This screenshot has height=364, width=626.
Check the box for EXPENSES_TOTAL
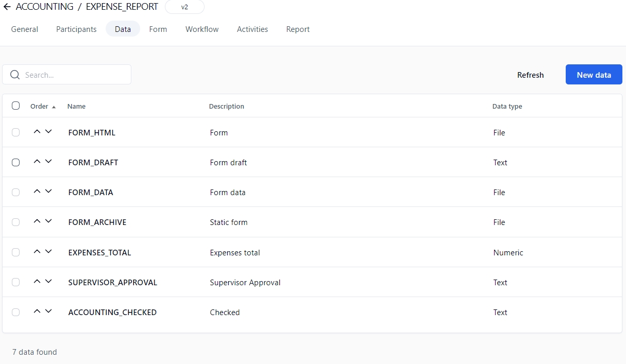(16, 252)
